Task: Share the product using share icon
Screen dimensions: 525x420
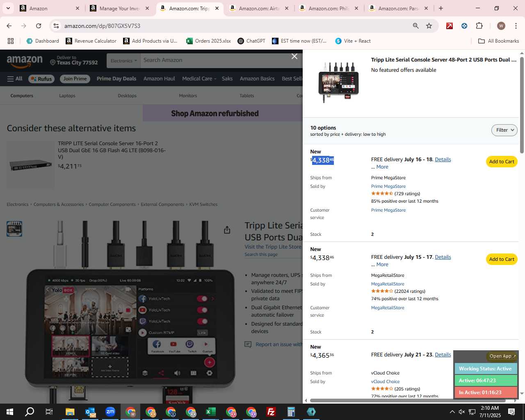Action: tap(227, 230)
